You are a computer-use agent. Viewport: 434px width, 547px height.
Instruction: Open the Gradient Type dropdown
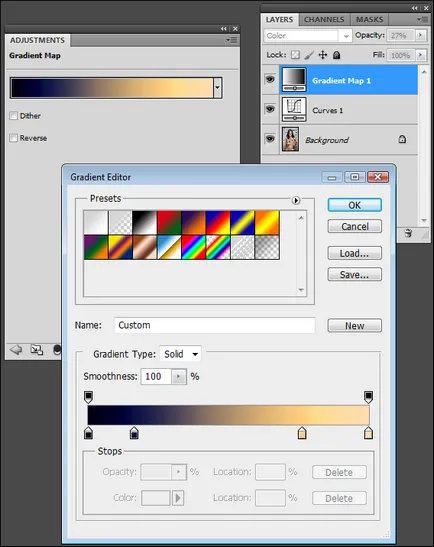(180, 354)
